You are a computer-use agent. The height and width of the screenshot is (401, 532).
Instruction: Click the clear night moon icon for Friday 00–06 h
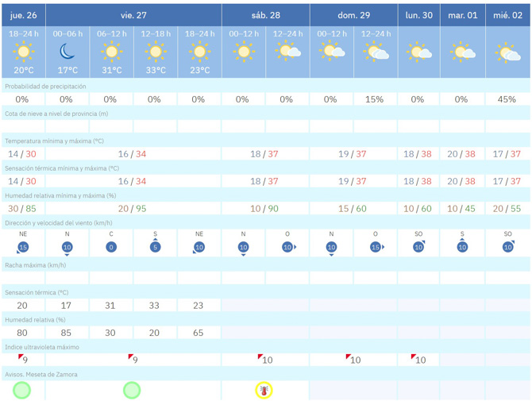[x=67, y=52]
